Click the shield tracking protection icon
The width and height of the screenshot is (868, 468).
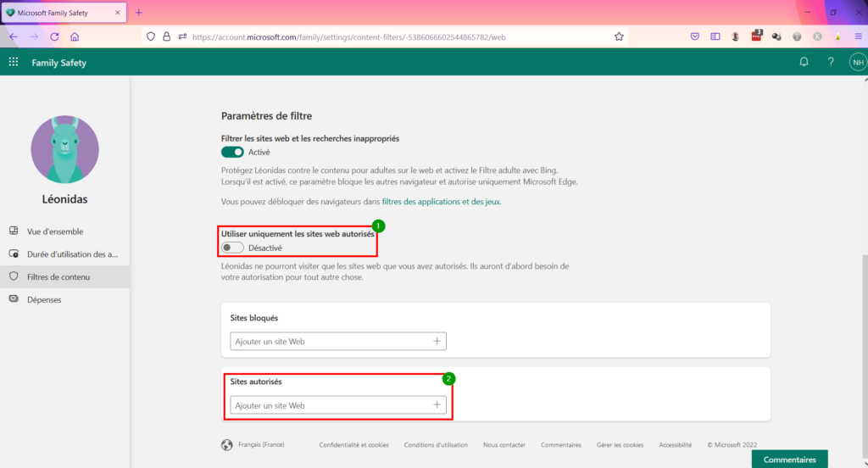coord(151,36)
